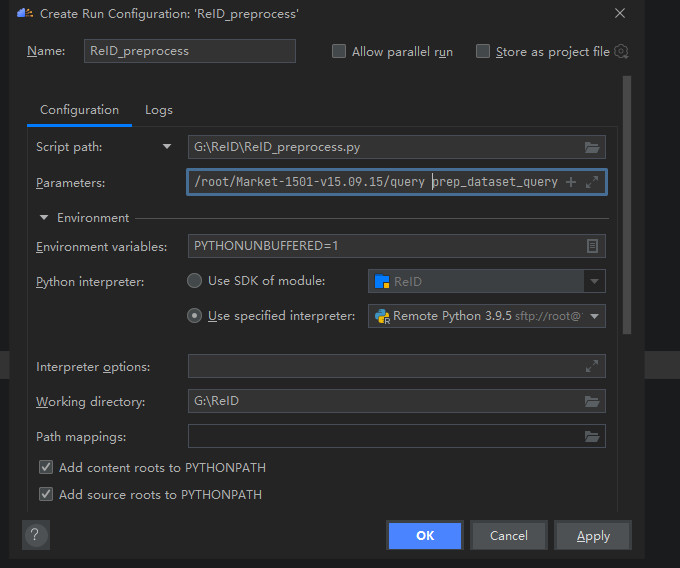Open Script path type dropdown arrow
The height and width of the screenshot is (568, 680).
167,147
